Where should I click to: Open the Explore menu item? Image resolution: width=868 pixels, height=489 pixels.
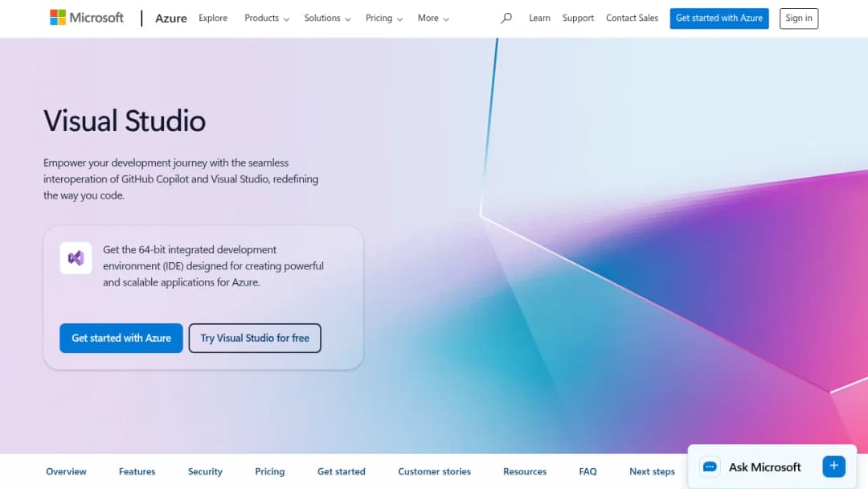coord(213,18)
